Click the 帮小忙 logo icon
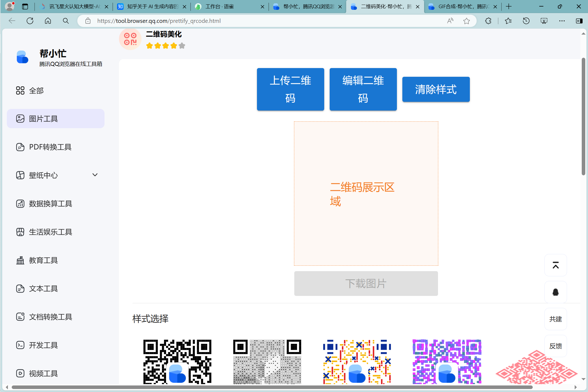Image resolution: width=588 pixels, height=392 pixels. click(x=22, y=57)
